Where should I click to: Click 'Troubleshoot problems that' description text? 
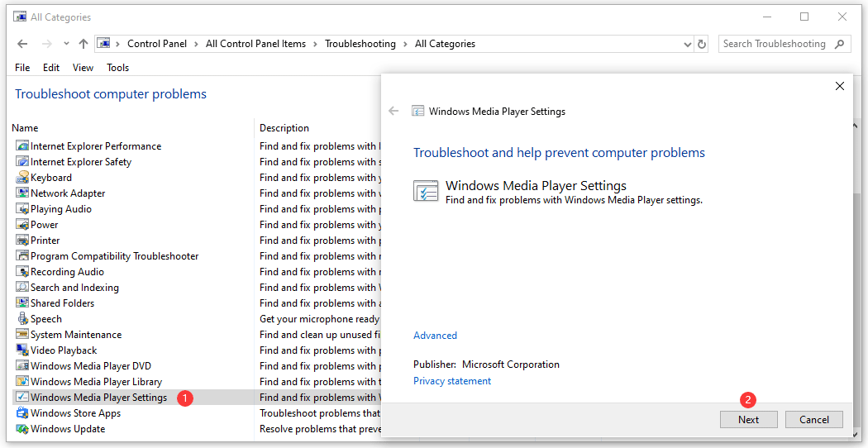point(320,413)
